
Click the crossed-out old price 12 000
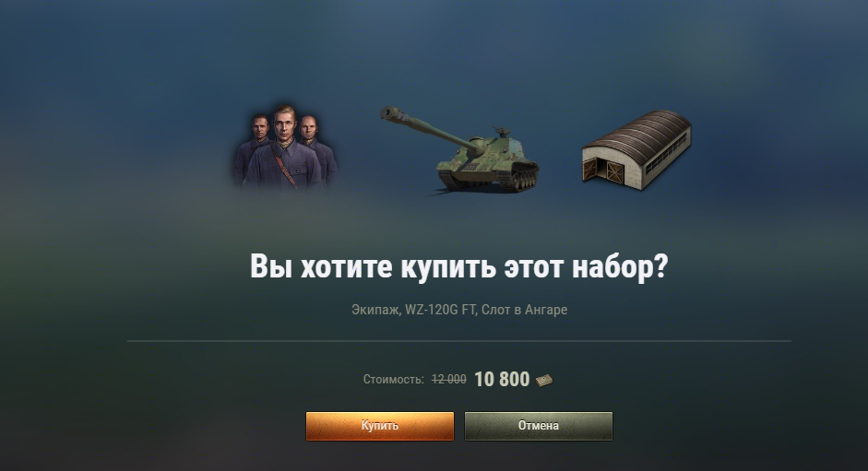[x=449, y=379]
